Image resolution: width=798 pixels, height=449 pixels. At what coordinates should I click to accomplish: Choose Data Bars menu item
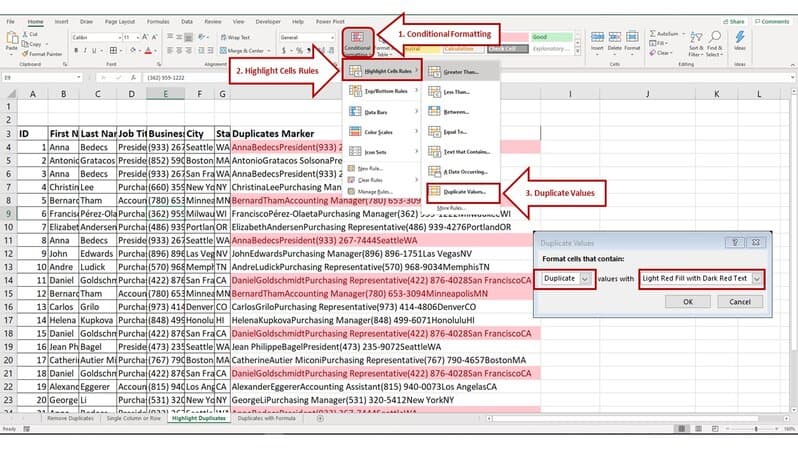tap(382, 112)
